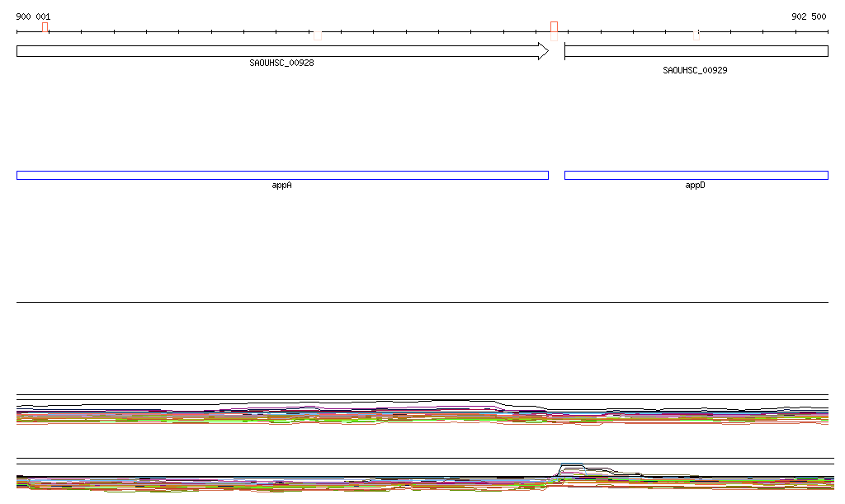Click the small marker on ruler above SAOUHSC_00929
This screenshot has width=845, height=504.
pyautogui.click(x=696, y=35)
